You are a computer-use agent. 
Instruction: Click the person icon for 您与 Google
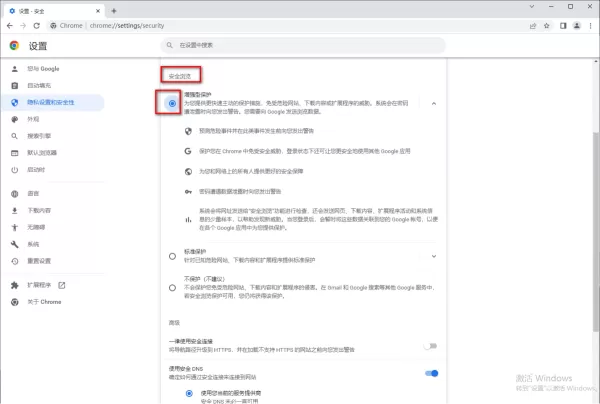click(x=15, y=69)
